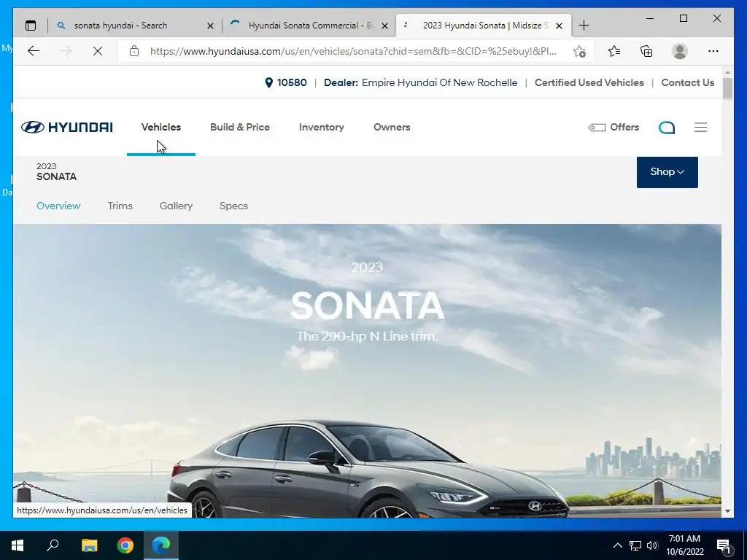Open the Owners menu item

392,127
